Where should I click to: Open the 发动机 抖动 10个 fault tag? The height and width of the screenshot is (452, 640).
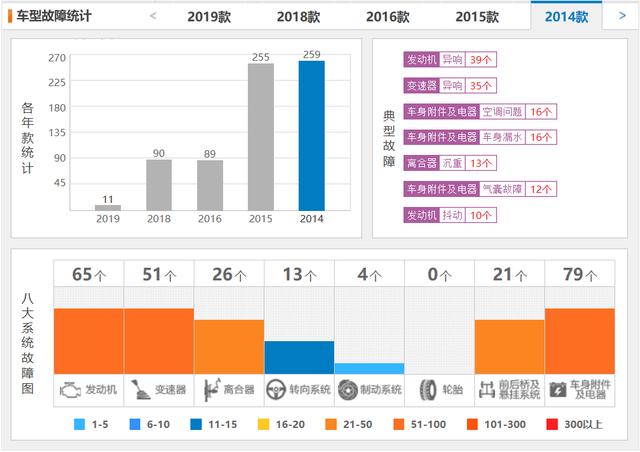[x=450, y=215]
